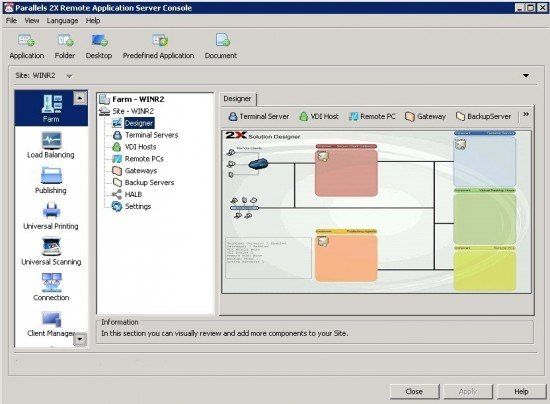Click the Folder toolbar icon
This screenshot has height=404, width=550.
tap(65, 46)
